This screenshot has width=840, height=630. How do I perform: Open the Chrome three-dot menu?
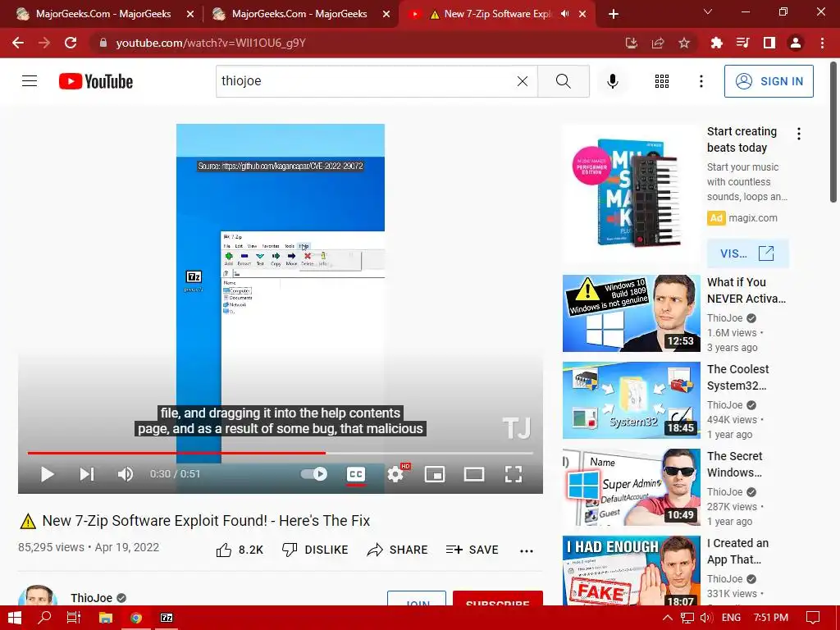[x=822, y=43]
